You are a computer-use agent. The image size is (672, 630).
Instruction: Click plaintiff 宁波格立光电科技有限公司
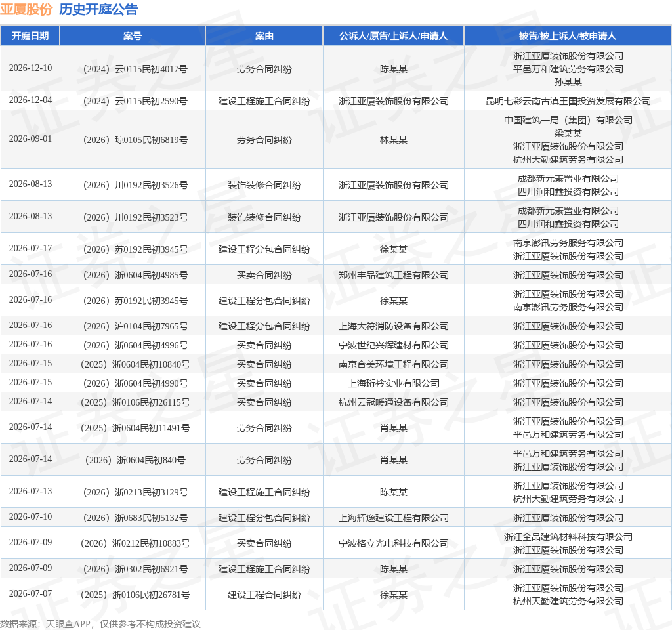tap(394, 543)
